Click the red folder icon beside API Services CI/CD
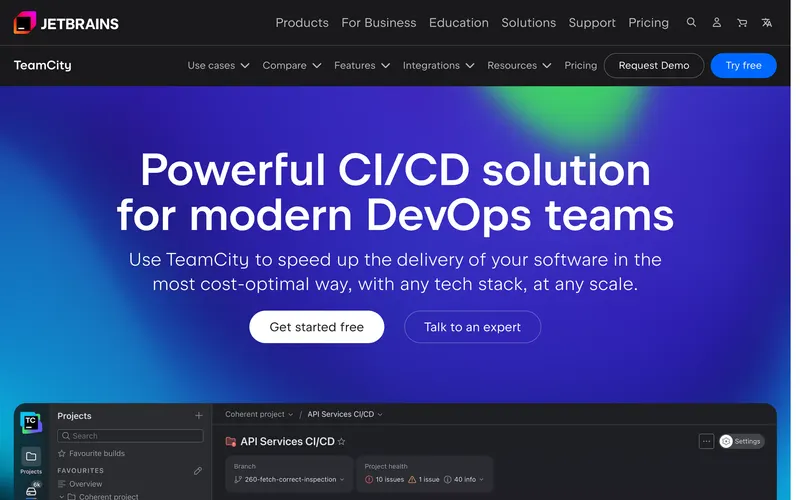 coord(231,442)
